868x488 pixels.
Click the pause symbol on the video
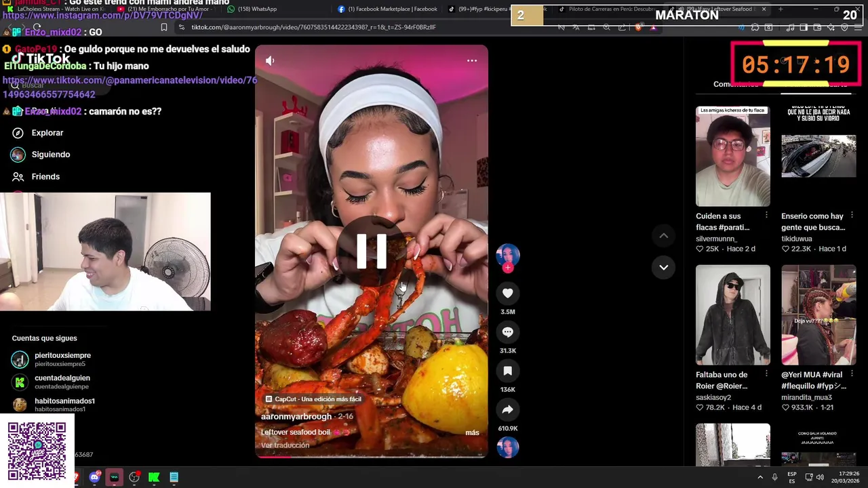(371, 251)
